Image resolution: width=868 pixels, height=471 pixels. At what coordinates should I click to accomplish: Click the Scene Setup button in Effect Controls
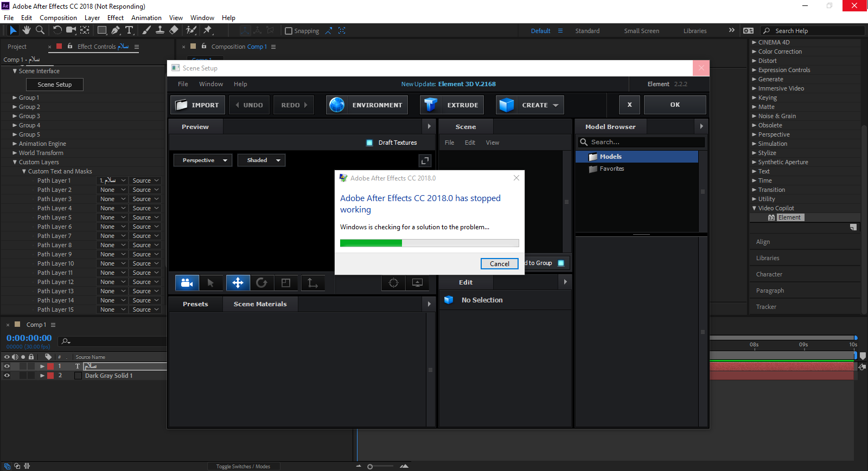(x=55, y=85)
